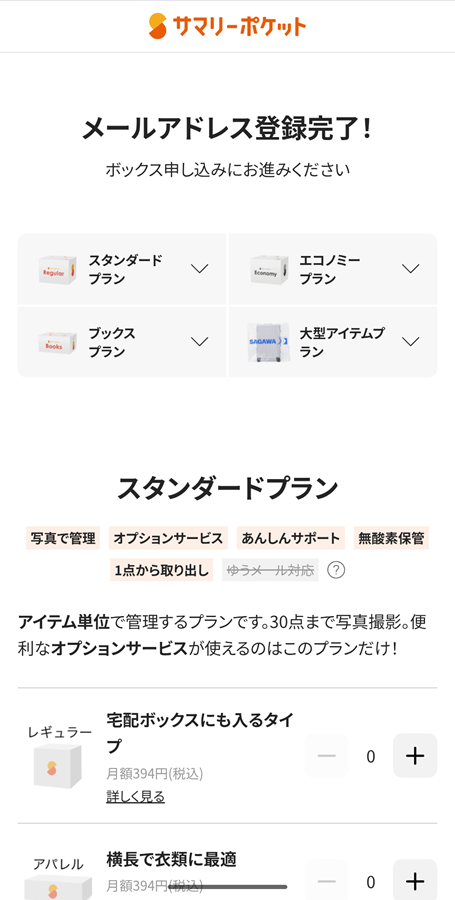Screen dimensions: 455x900
Task: Expand the スタンダードプラン chevron
Action: pyautogui.click(x=199, y=269)
